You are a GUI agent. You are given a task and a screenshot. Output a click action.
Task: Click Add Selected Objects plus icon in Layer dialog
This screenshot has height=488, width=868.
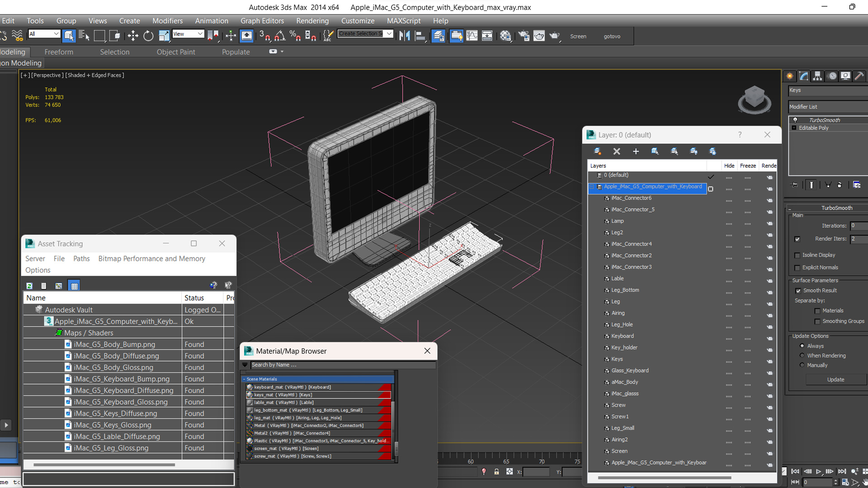(636, 151)
